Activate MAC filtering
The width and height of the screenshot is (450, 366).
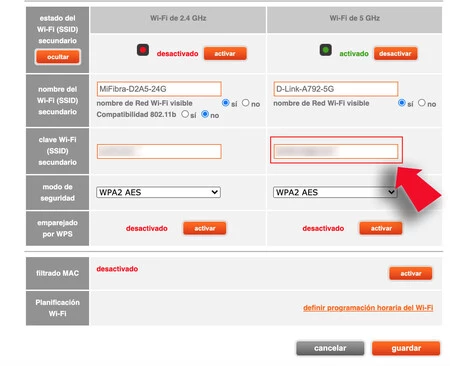[411, 273]
